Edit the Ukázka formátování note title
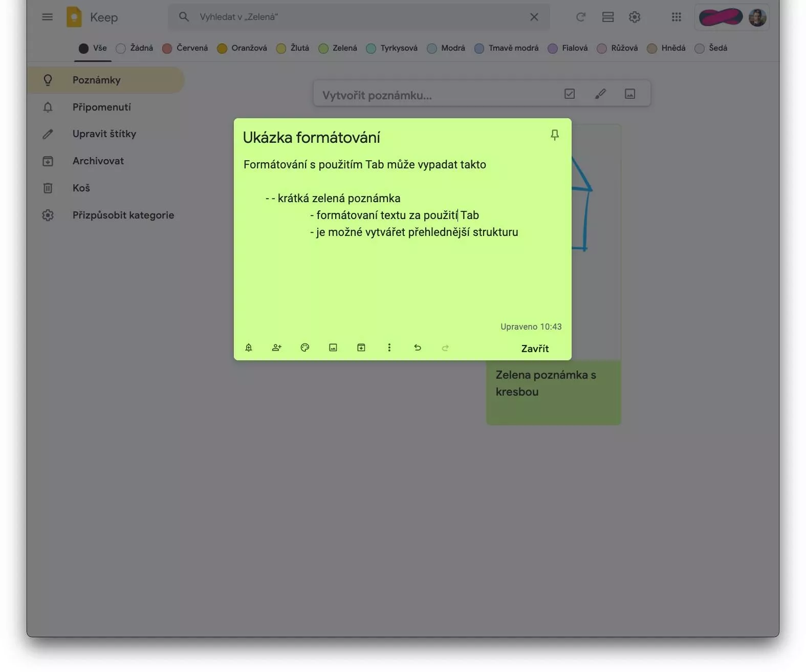This screenshot has width=806, height=672. [311, 137]
